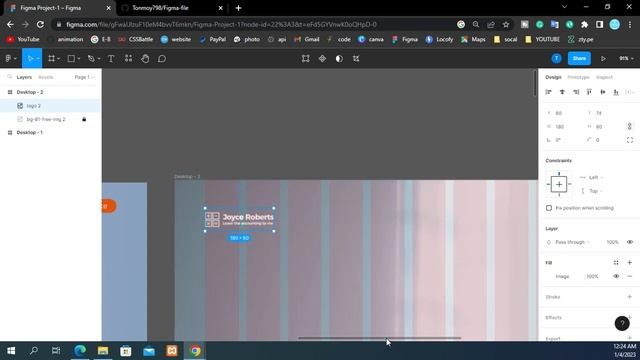The image size is (640, 360).
Task: Open the Figma main menu
Action: (x=11, y=59)
